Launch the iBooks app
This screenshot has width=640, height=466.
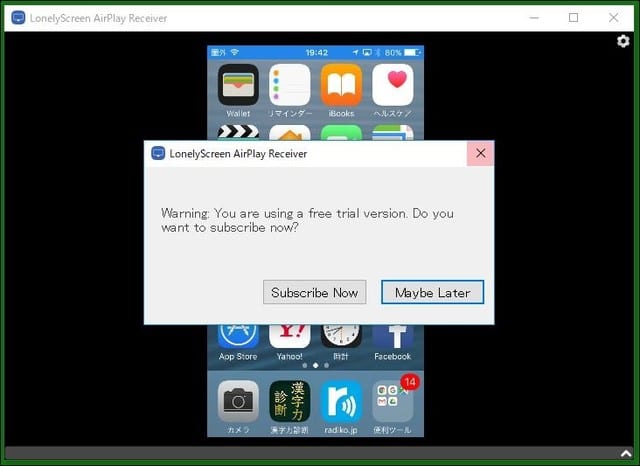(x=341, y=86)
